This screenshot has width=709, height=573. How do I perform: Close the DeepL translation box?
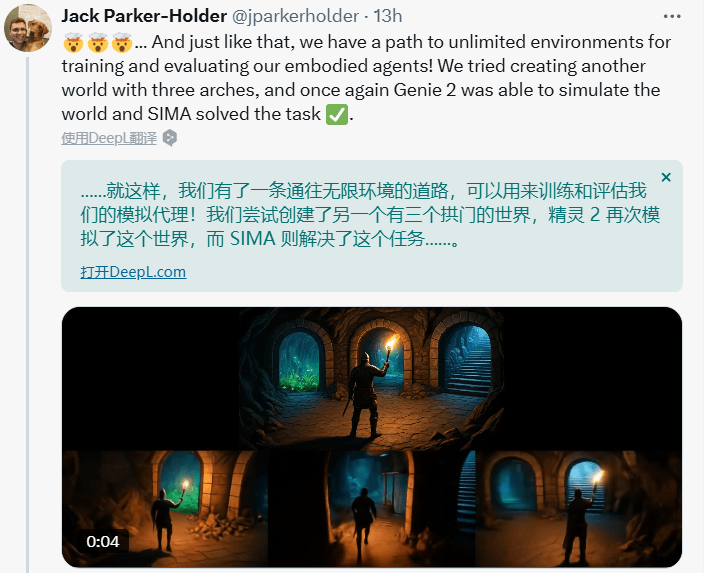666,177
